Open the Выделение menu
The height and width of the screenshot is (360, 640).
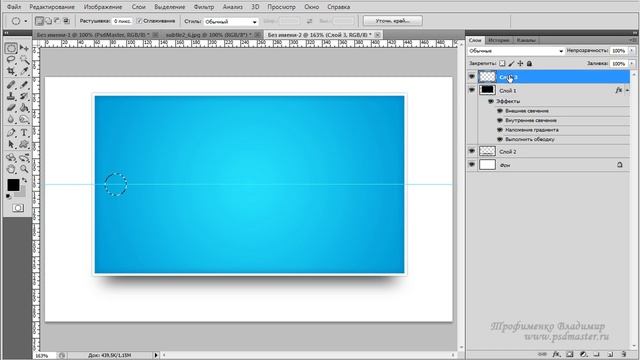coord(169,7)
